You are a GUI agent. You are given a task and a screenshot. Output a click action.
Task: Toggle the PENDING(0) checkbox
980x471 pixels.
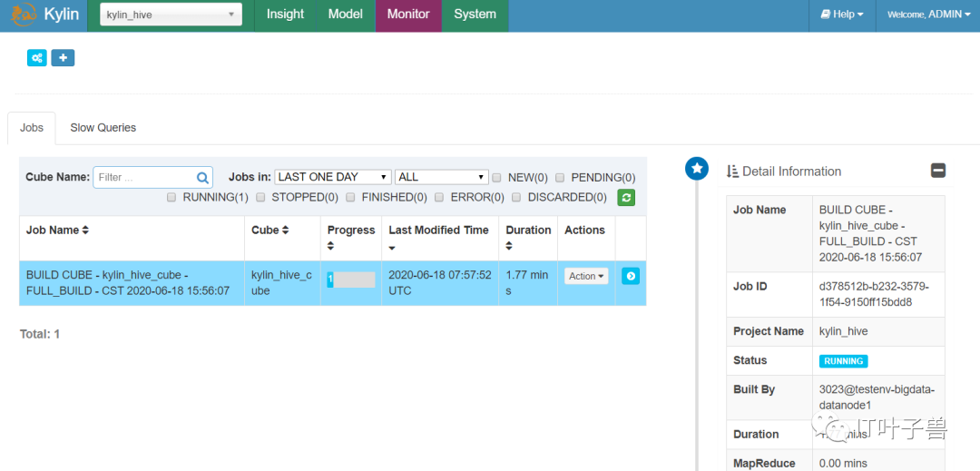(x=560, y=177)
